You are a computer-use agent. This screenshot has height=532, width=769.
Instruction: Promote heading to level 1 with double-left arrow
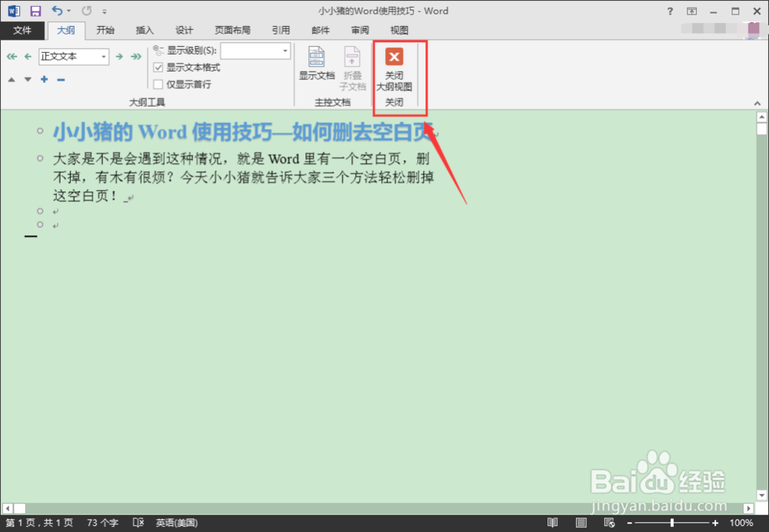[x=10, y=56]
